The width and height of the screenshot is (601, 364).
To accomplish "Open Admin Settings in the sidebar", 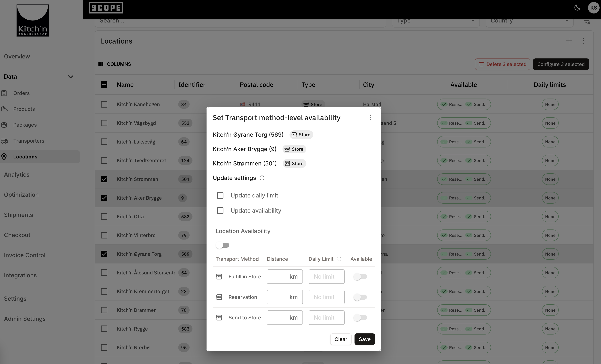I will tap(25, 319).
